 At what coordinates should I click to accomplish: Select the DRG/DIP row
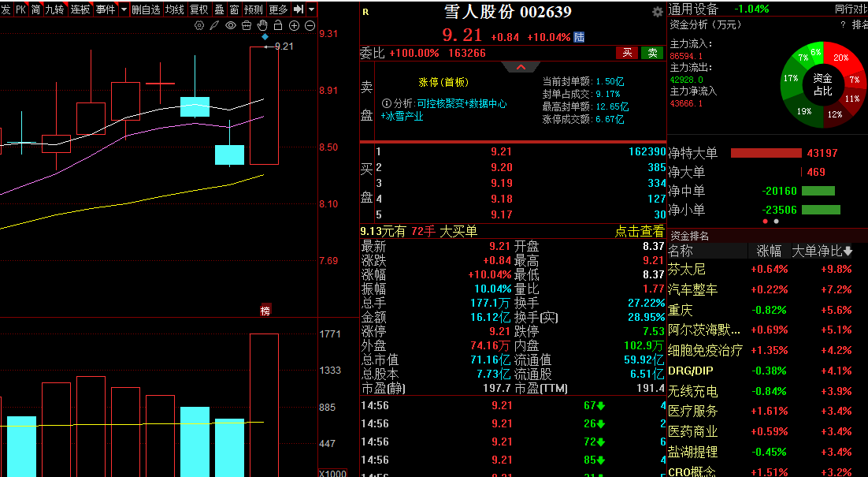767,371
